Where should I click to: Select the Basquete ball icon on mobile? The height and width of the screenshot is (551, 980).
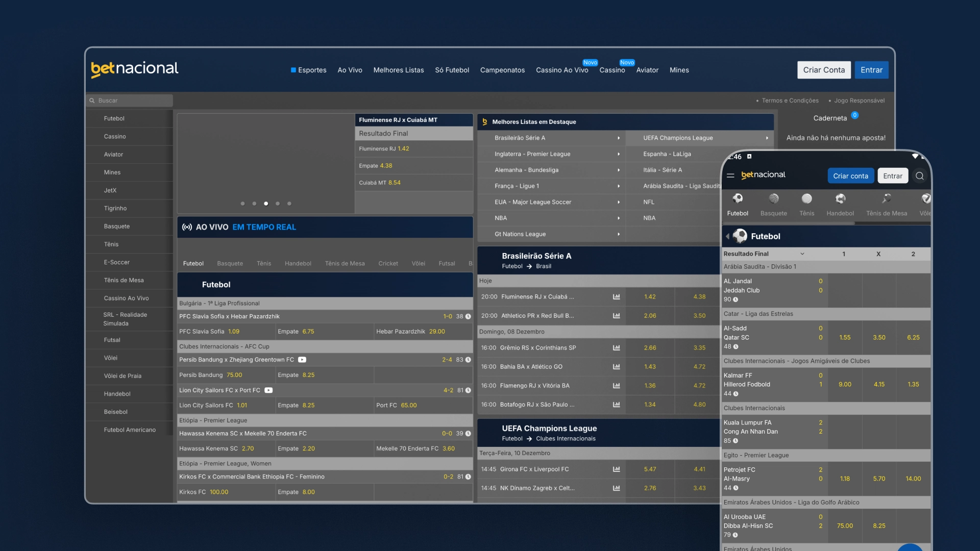click(x=774, y=198)
